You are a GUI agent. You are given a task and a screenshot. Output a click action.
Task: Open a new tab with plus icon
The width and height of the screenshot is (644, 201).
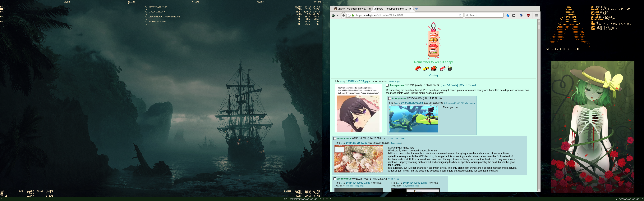[x=416, y=9]
